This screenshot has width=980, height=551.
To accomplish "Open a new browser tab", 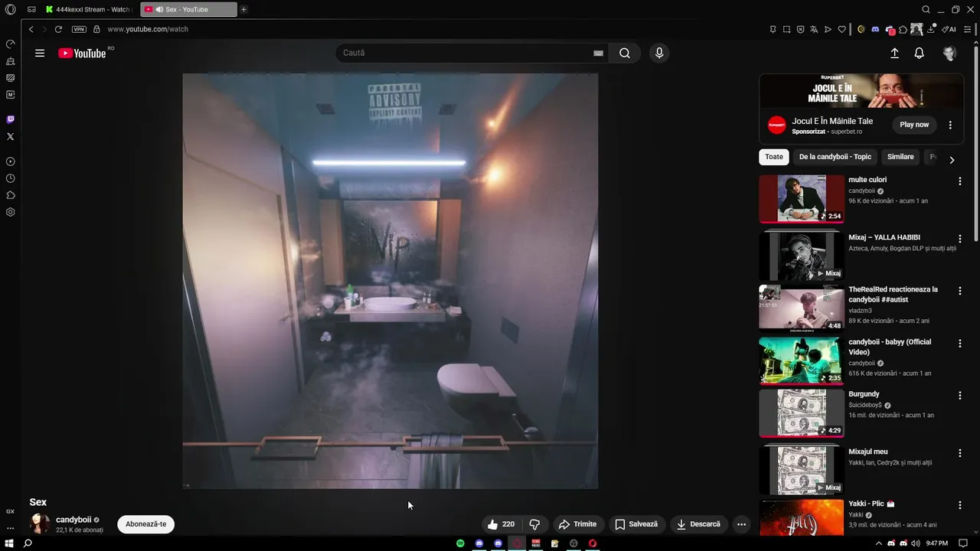I will point(243,9).
